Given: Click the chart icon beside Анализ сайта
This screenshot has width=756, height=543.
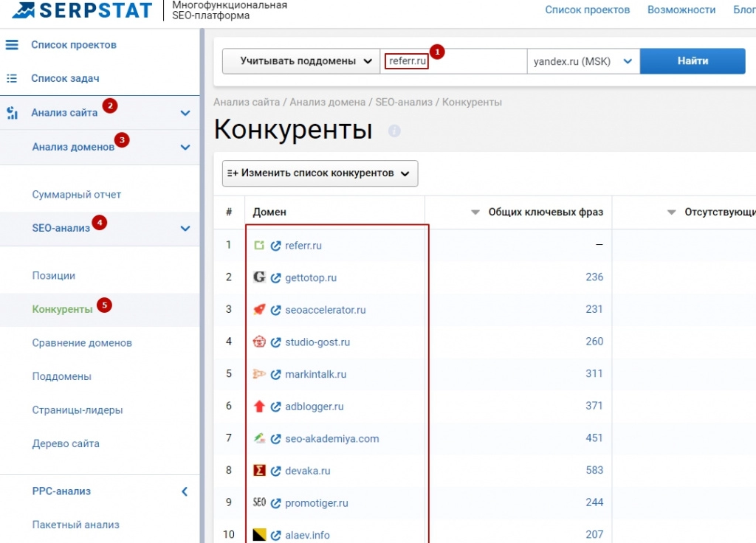Looking at the screenshot, I should [x=12, y=113].
